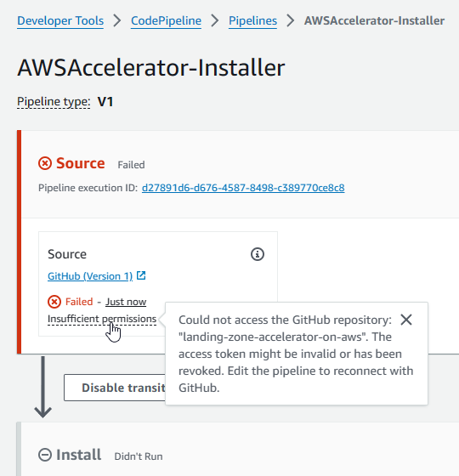Click breadcrumb chevron after Developer Tools
The image size is (459, 476).
tap(117, 20)
